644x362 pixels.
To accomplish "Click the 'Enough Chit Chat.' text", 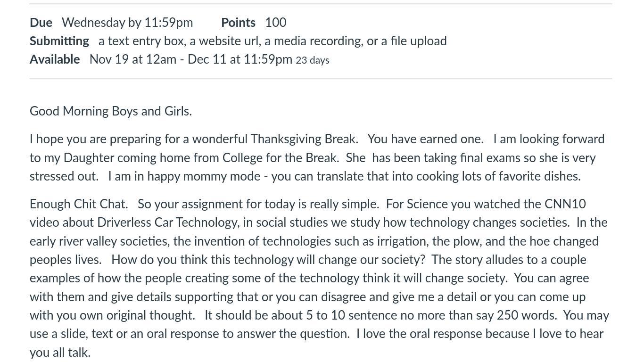I will (79, 204).
